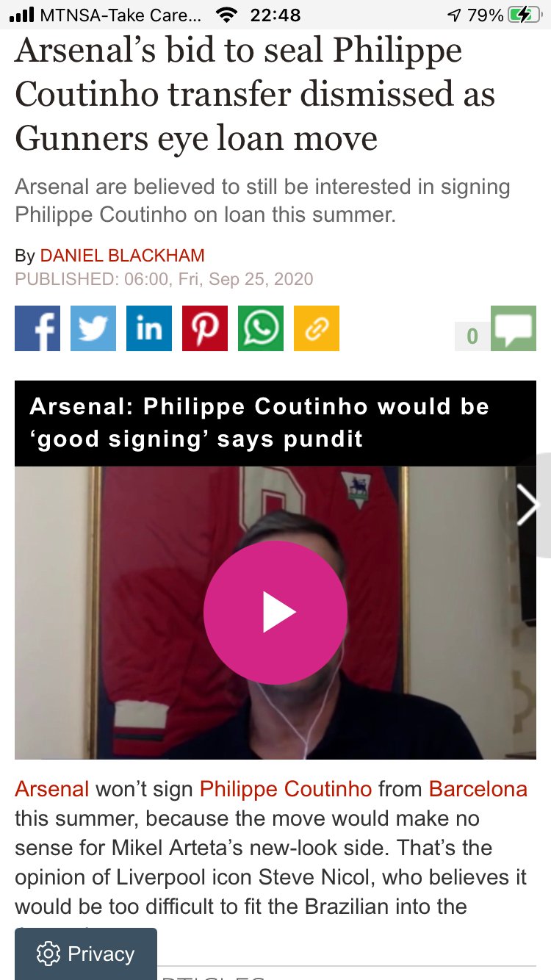Copy article link with yellow chain icon
The image size is (551, 980).
click(x=317, y=328)
